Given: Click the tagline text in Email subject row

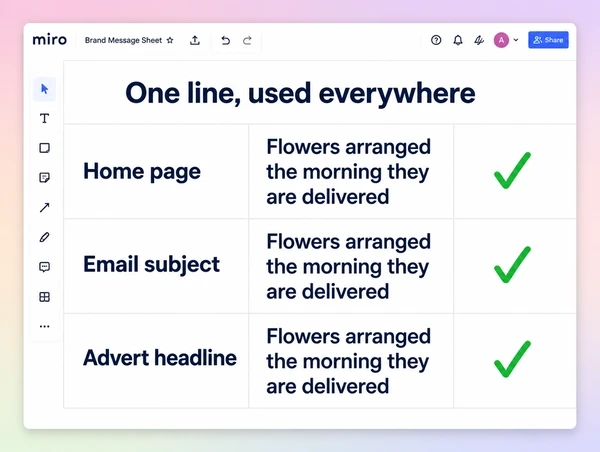Looking at the screenshot, I should [349, 266].
